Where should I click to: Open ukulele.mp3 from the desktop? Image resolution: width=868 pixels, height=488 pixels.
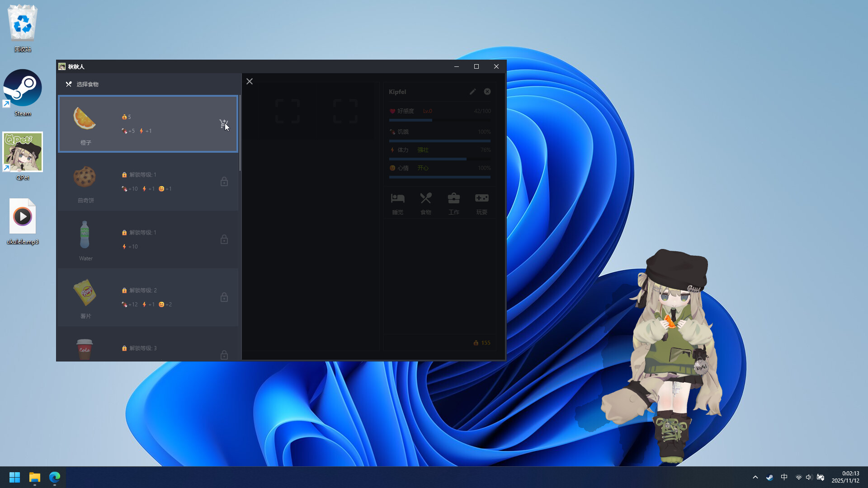tap(22, 216)
